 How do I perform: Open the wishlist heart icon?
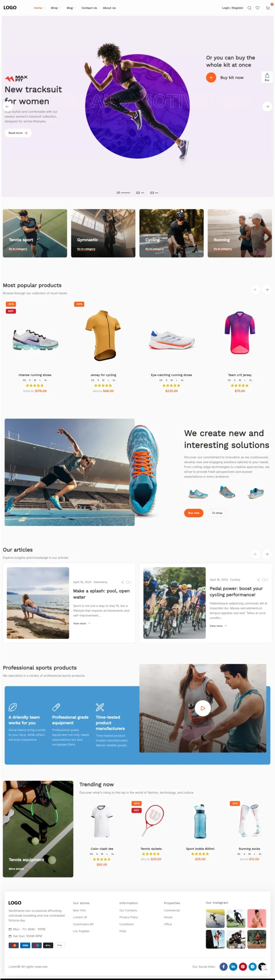coord(258,8)
